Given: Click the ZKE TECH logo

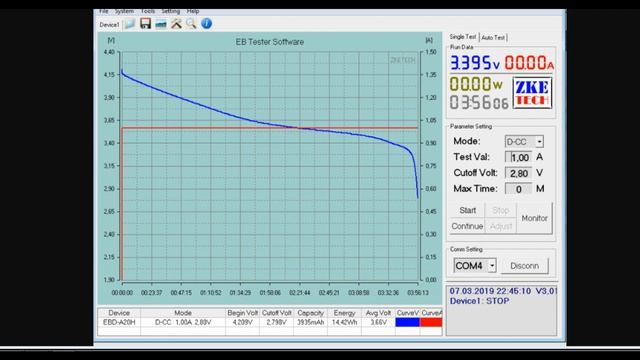Looking at the screenshot, I should point(532,93).
